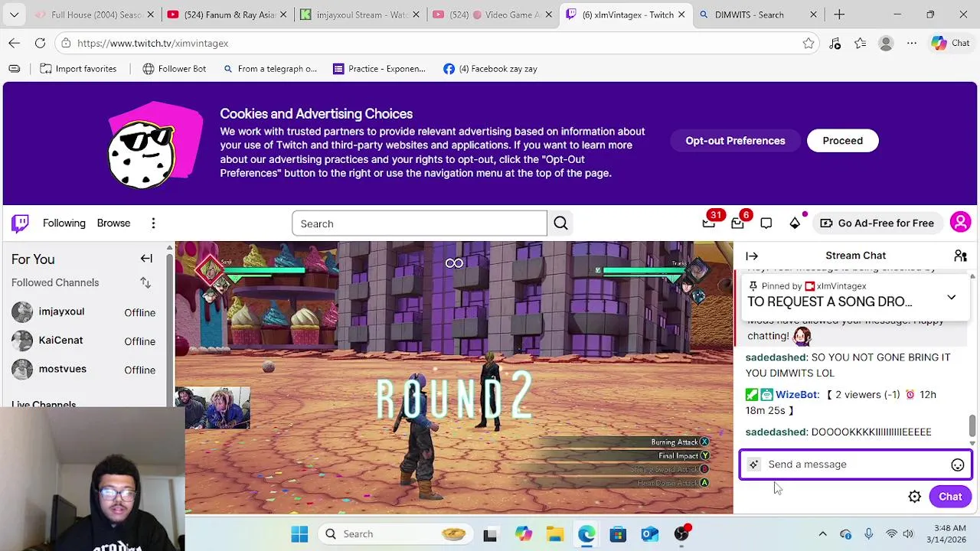The image size is (980, 551).
Task: Click taskbar Search box
Action: (x=397, y=534)
